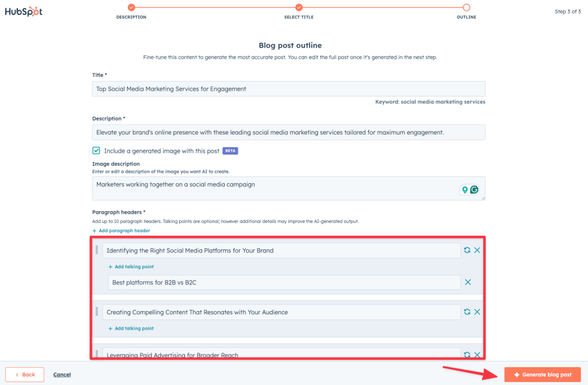588x385 pixels.
Task: Regenerate the 'Leveraging Paid Advertising' header
Action: pos(467,355)
